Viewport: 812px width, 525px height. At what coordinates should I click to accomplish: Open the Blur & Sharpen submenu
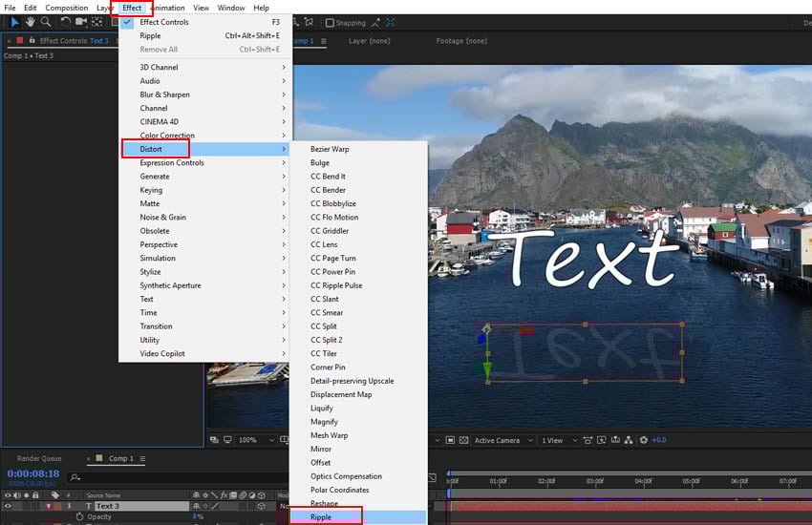pyautogui.click(x=164, y=94)
